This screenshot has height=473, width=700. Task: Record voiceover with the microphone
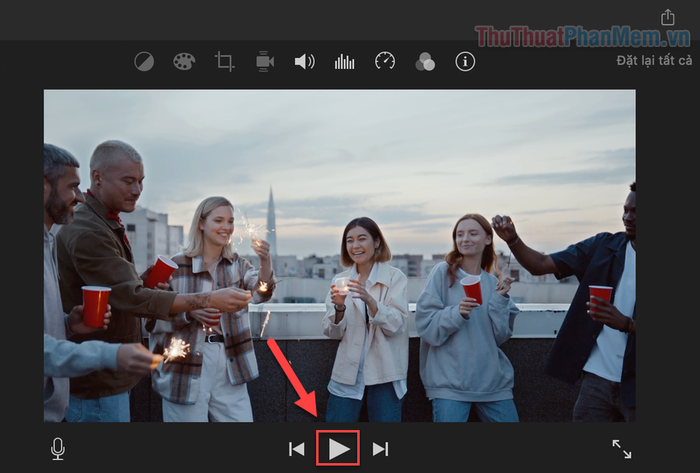58,448
